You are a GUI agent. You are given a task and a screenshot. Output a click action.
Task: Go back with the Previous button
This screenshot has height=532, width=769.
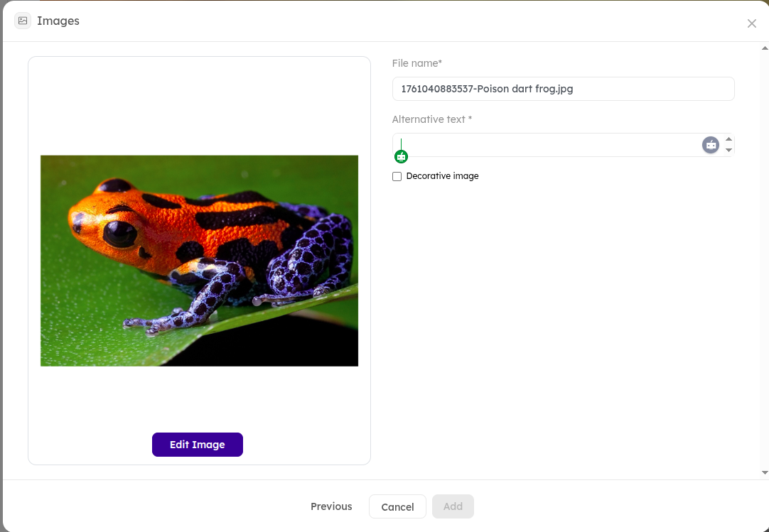tap(331, 506)
